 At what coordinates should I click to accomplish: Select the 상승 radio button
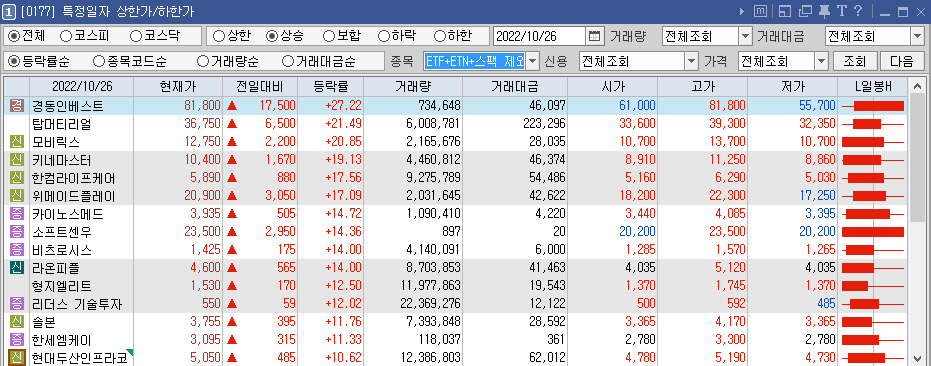pos(273,36)
